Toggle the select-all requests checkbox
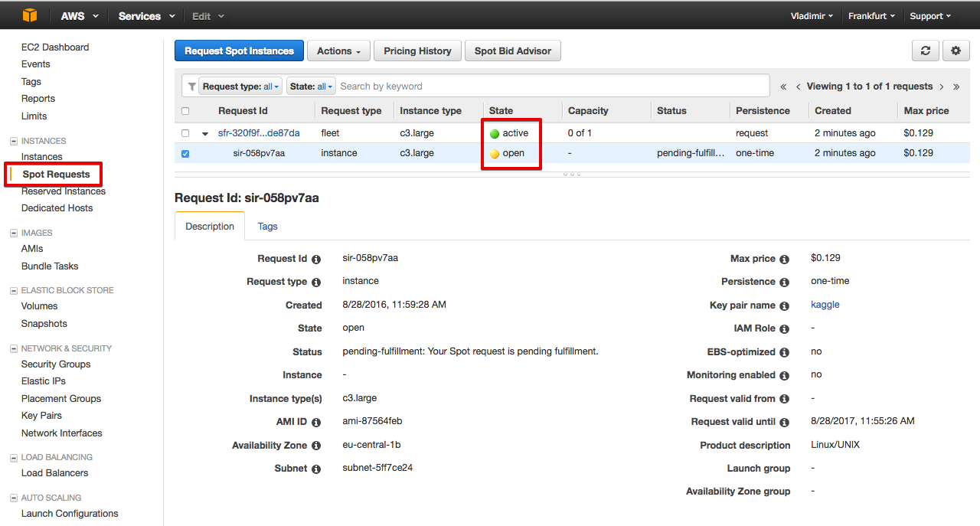Screen dimensions: 980x526 pos(185,111)
